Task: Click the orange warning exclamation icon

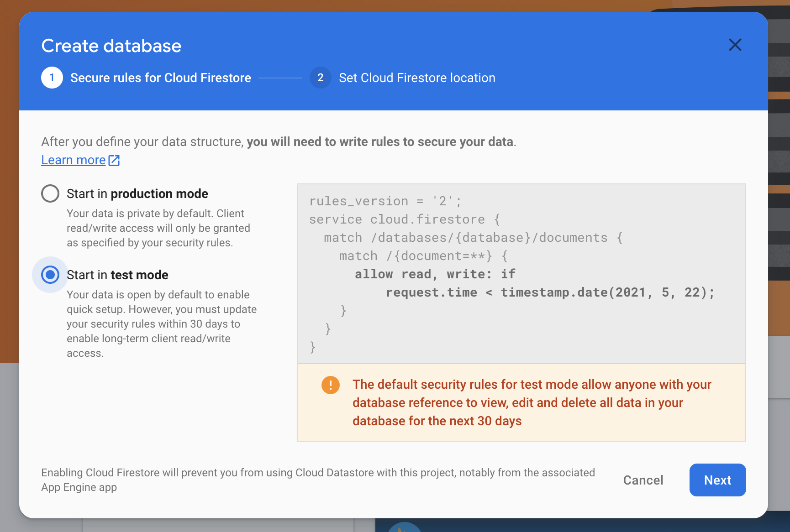Action: tap(331, 385)
